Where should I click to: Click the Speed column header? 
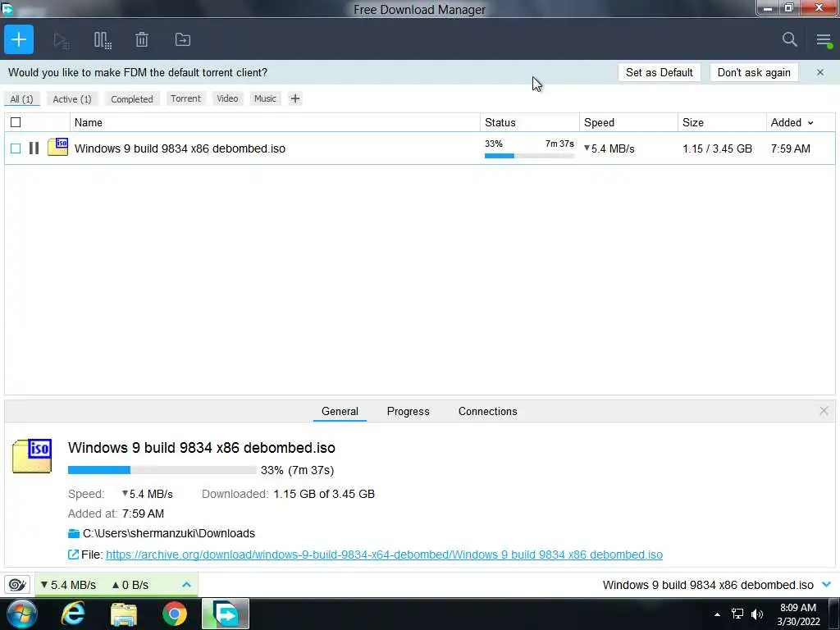coord(628,123)
